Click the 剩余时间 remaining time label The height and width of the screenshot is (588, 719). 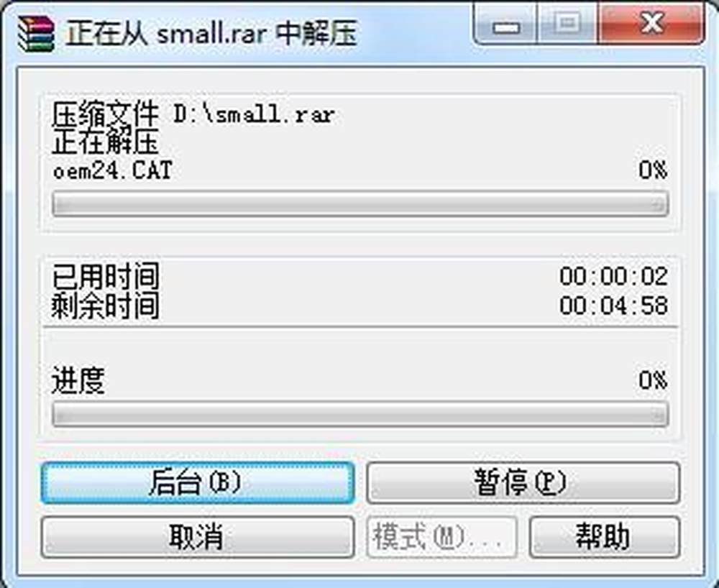coord(106,306)
